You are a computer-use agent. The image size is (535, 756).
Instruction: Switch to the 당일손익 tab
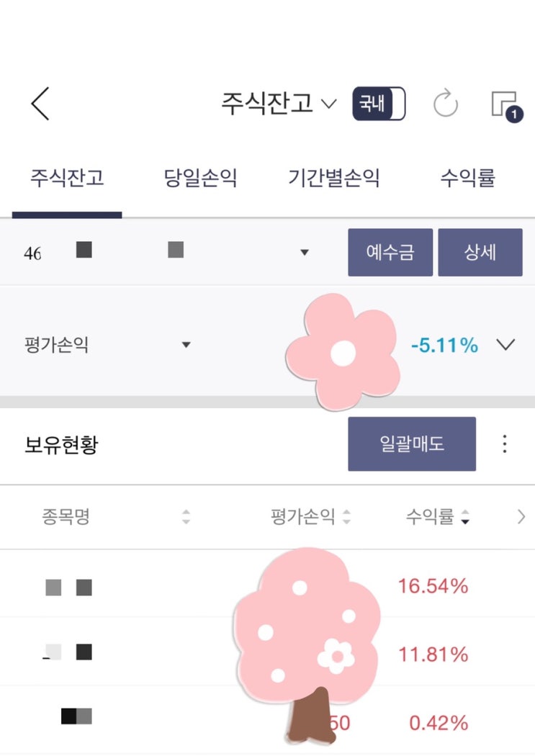(x=200, y=179)
